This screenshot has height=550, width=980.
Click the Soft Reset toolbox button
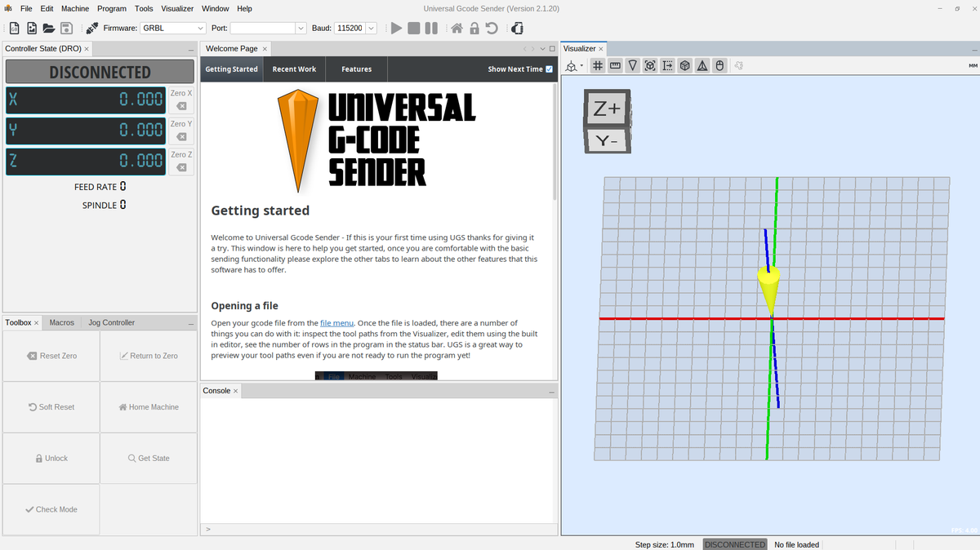[x=51, y=407]
